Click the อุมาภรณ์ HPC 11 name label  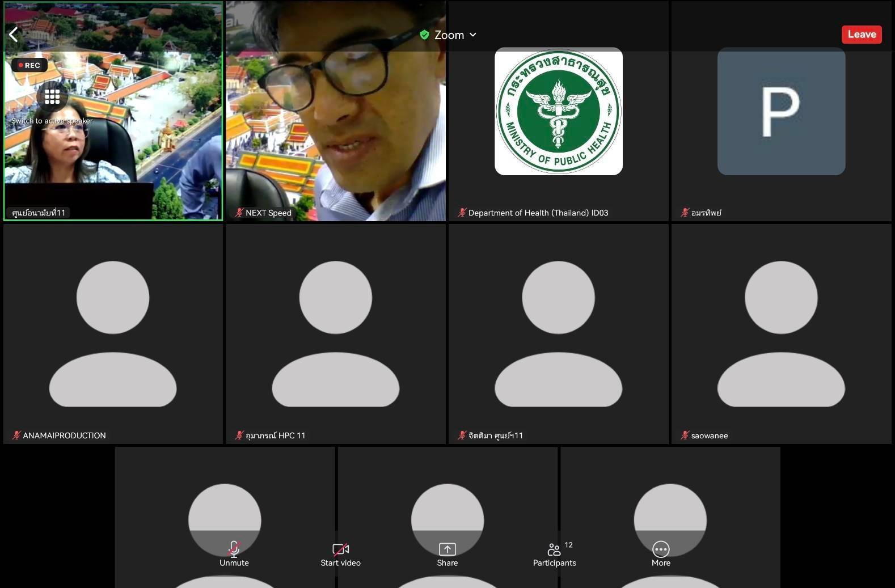(276, 435)
